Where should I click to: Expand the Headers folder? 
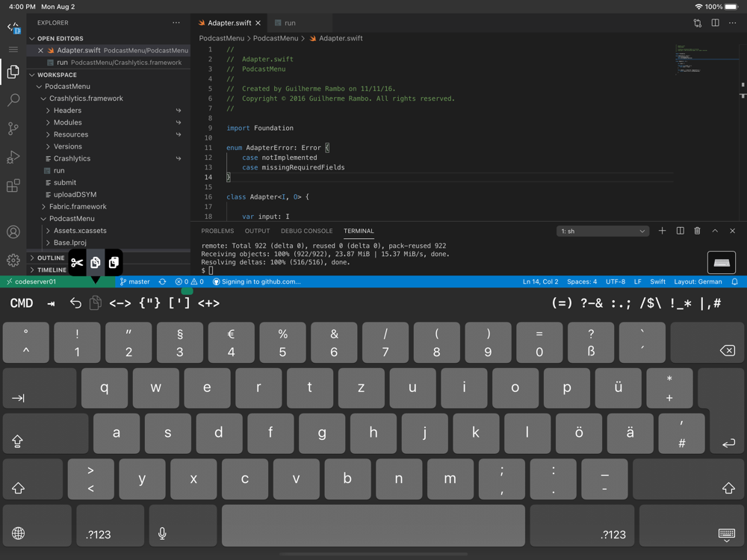pos(108,111)
